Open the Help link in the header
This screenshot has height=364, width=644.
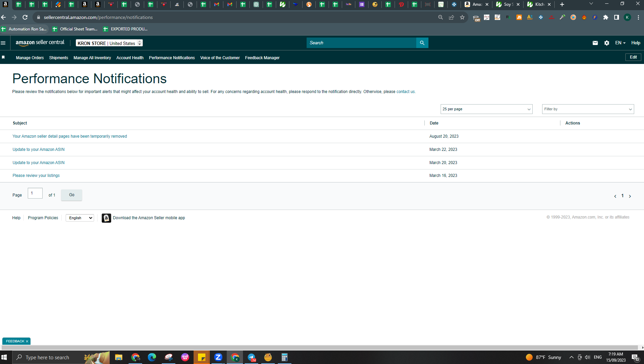[636, 43]
